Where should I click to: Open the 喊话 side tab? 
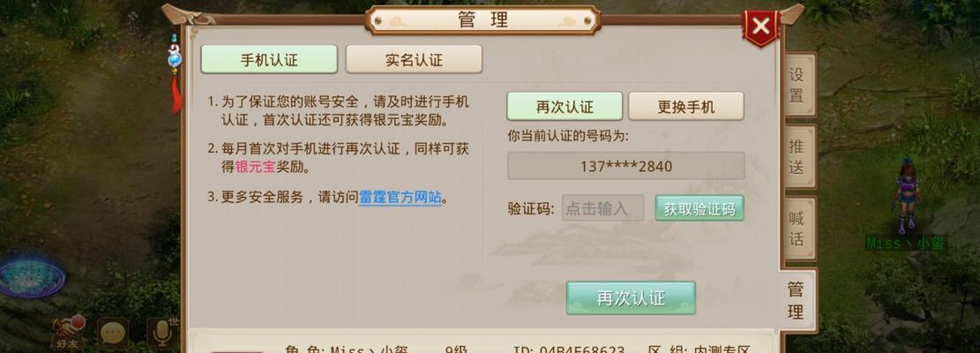[798, 229]
